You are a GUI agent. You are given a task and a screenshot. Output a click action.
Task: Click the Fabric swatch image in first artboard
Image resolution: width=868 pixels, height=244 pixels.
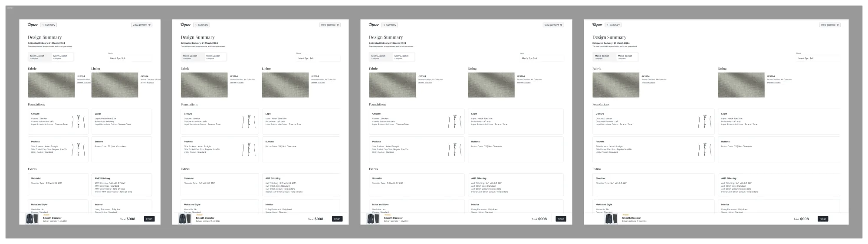pyautogui.click(x=51, y=85)
